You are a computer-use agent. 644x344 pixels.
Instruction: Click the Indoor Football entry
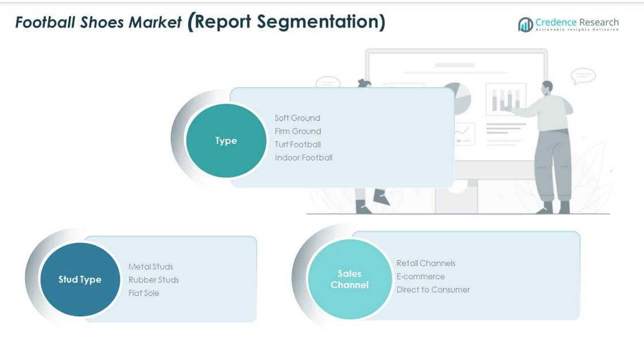303,158
